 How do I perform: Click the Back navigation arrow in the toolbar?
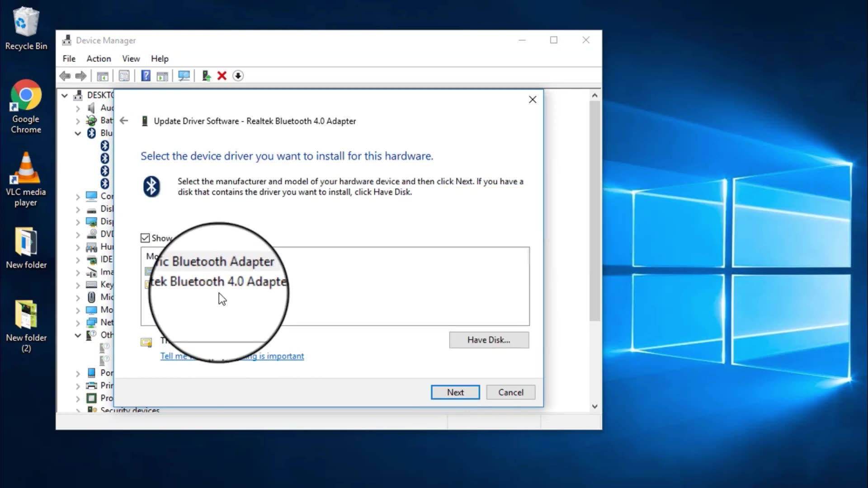(65, 75)
